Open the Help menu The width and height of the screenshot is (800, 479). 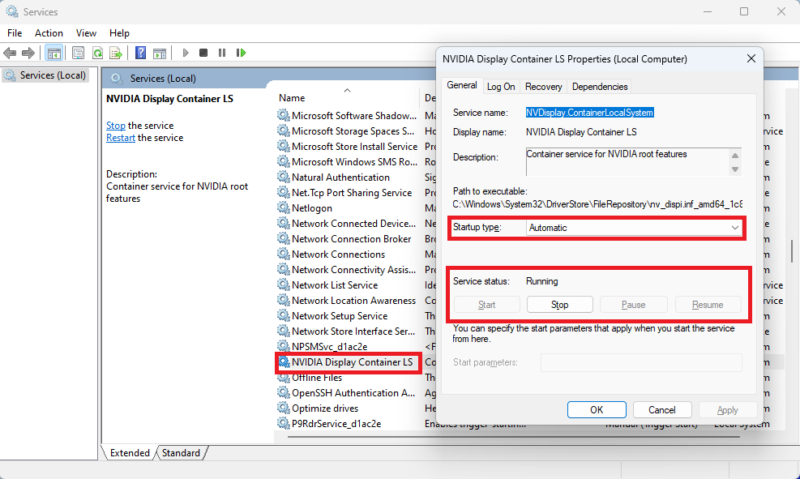pyautogui.click(x=119, y=33)
